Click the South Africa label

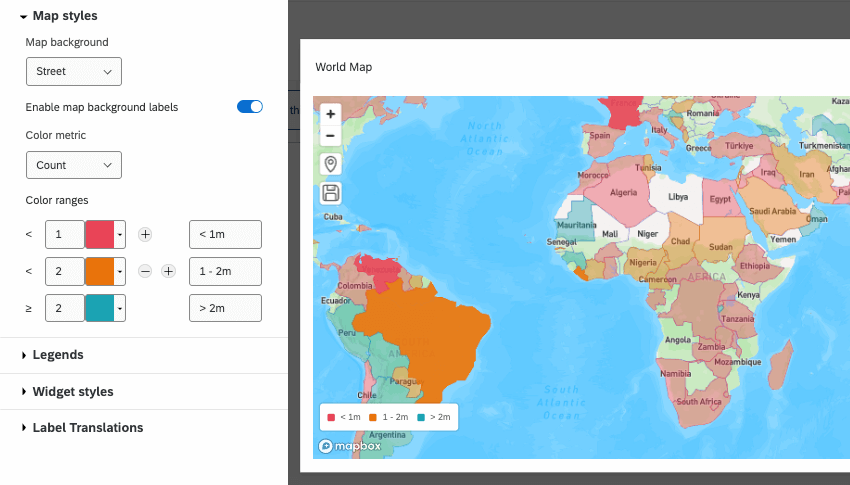pyautogui.click(x=699, y=402)
